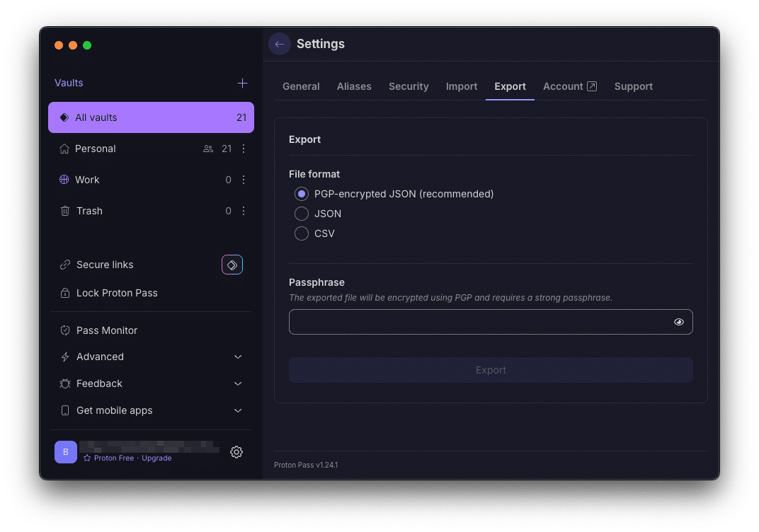Open Personal vault three-dot menu
Viewport: 759px width, 532px height.
(244, 149)
